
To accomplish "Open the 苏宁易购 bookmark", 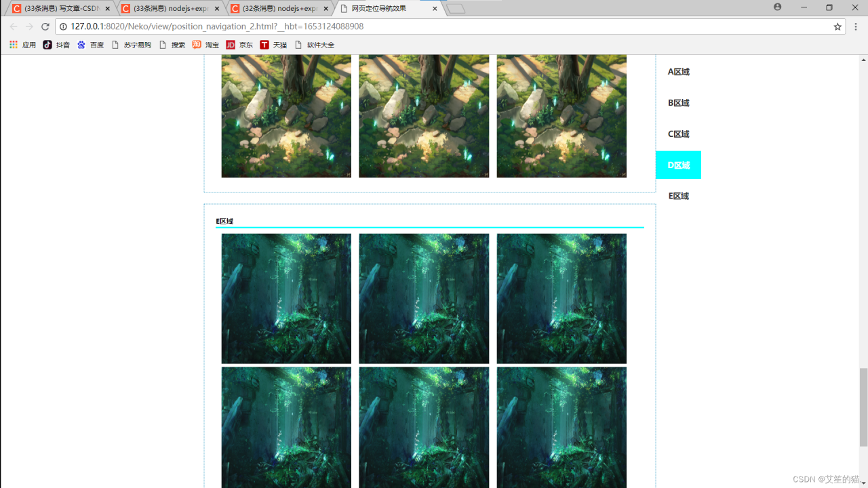I will point(131,45).
